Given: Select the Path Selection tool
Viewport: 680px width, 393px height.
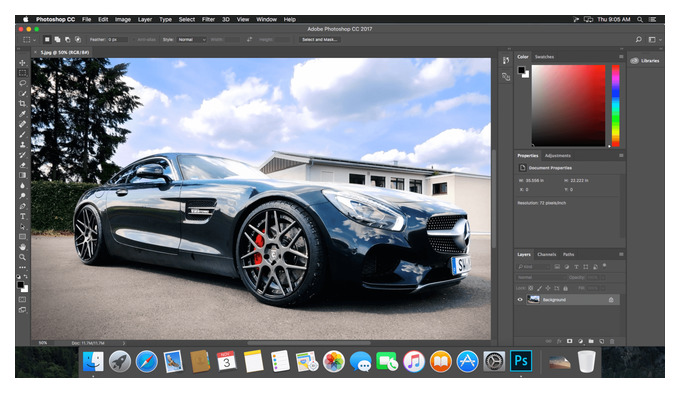Looking at the screenshot, I should tap(23, 226).
